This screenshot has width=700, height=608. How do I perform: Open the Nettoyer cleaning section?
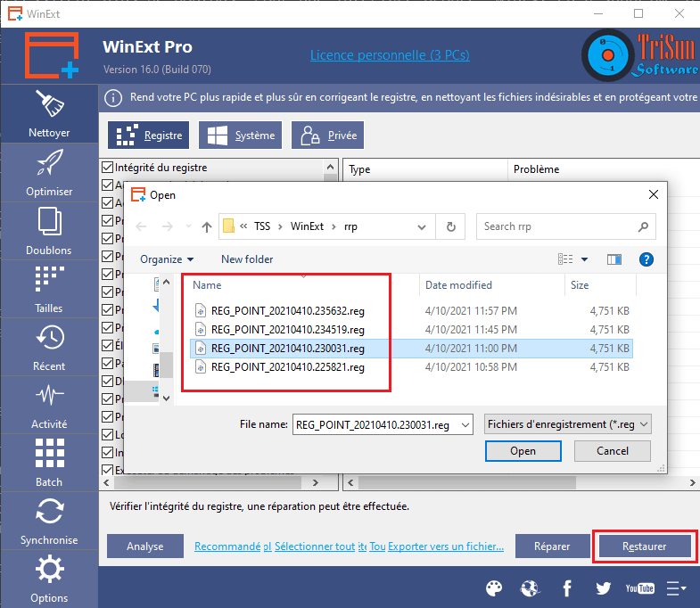pos(49,114)
